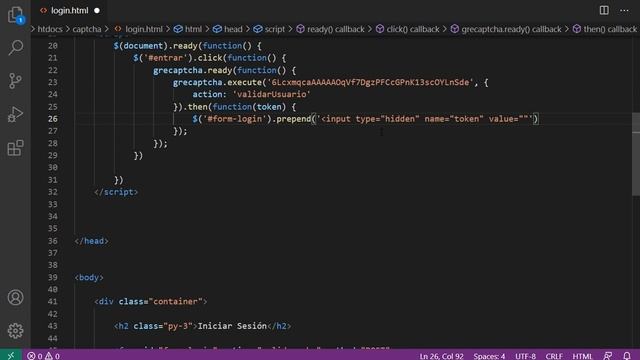
Task: Open the Manage settings gear
Action: tap(16, 331)
